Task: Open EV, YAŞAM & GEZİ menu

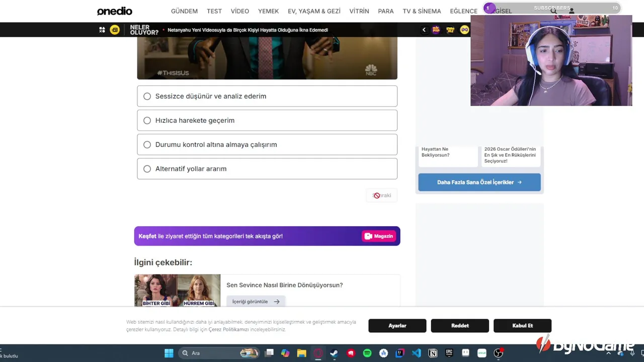Action: coord(314,11)
